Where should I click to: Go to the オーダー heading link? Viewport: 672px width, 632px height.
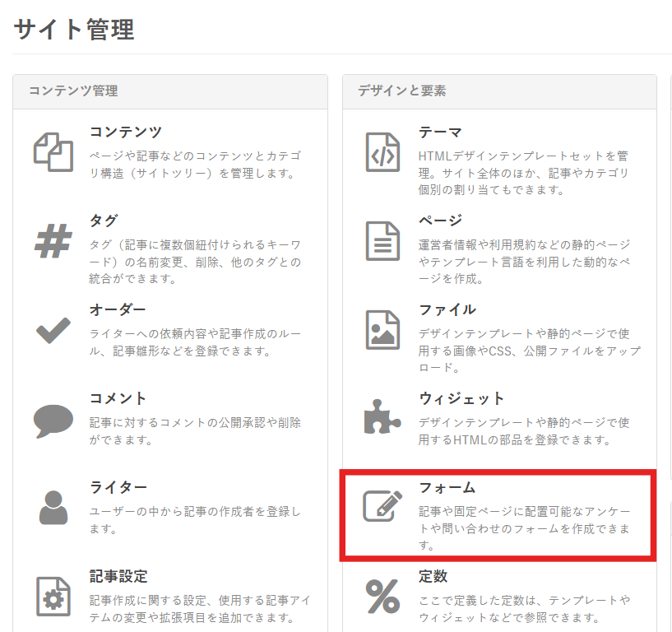pos(118,309)
